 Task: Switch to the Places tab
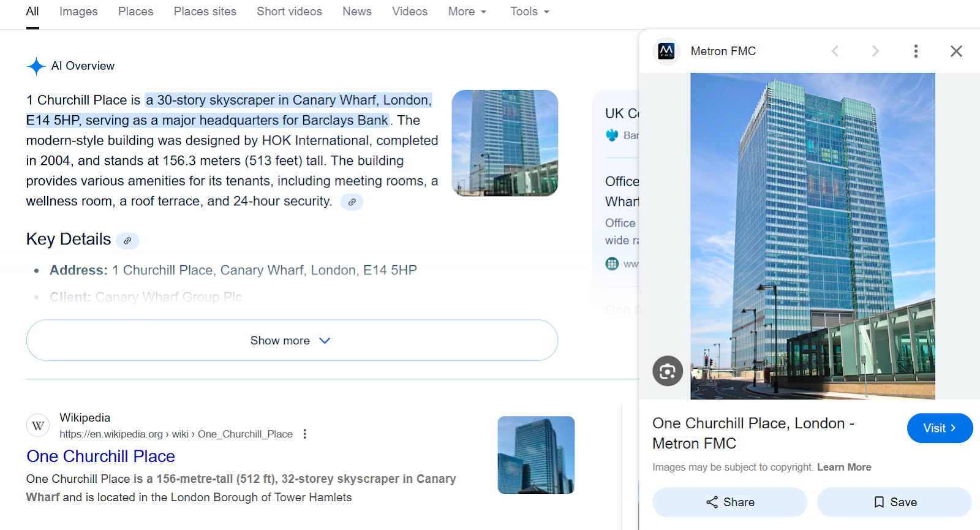click(x=136, y=12)
